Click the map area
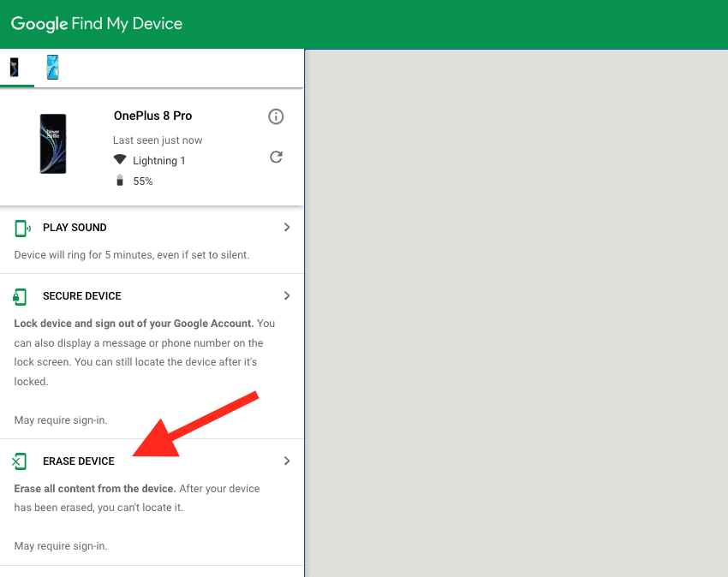This screenshot has height=577, width=728. pos(516,312)
